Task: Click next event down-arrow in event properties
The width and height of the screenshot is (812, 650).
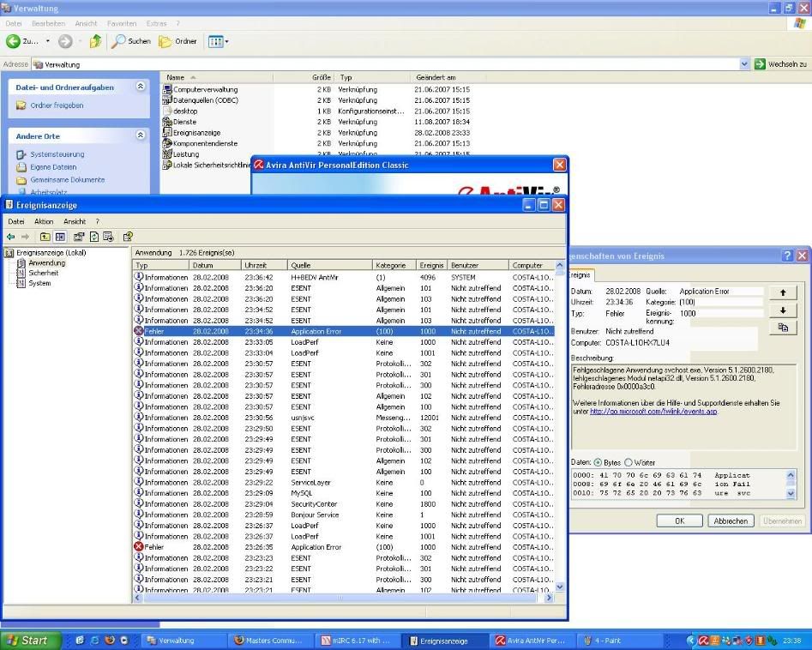Action: (783, 310)
